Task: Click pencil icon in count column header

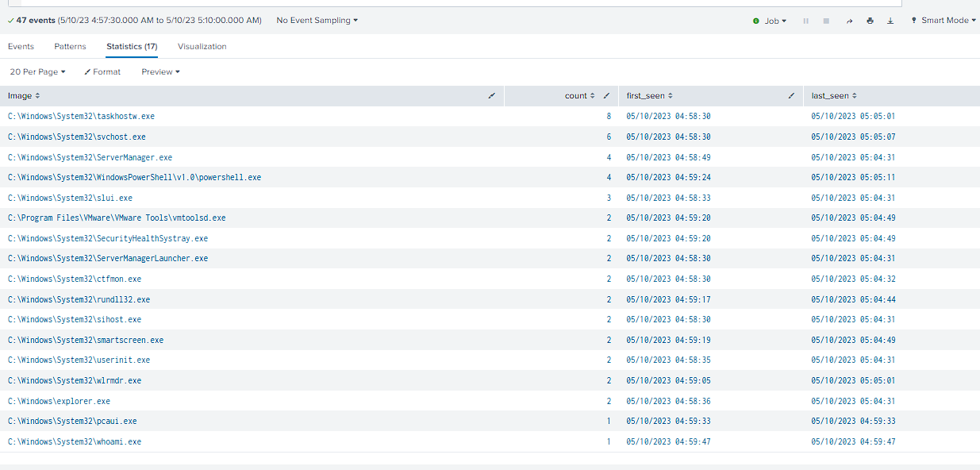Action: pos(607,96)
